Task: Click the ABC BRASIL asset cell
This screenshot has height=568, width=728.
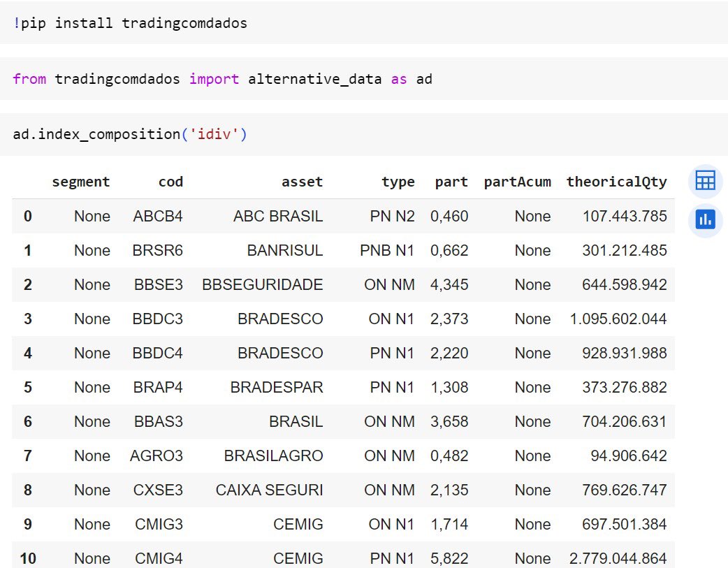Action: click(278, 216)
